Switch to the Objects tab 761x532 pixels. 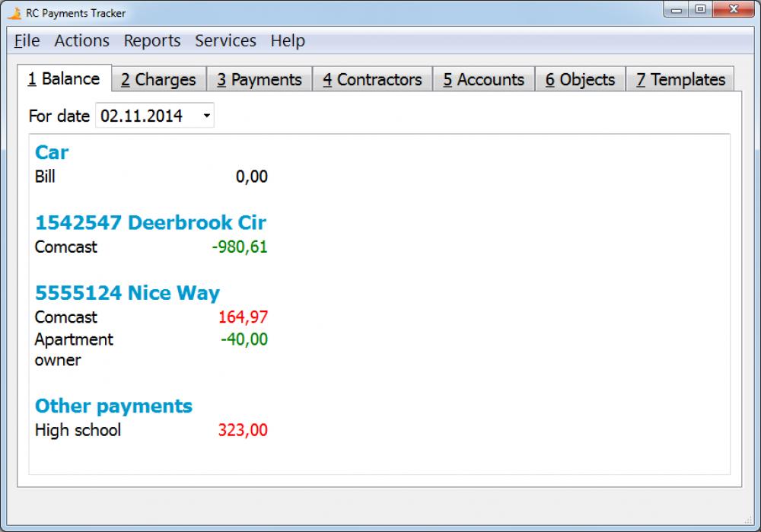[580, 78]
